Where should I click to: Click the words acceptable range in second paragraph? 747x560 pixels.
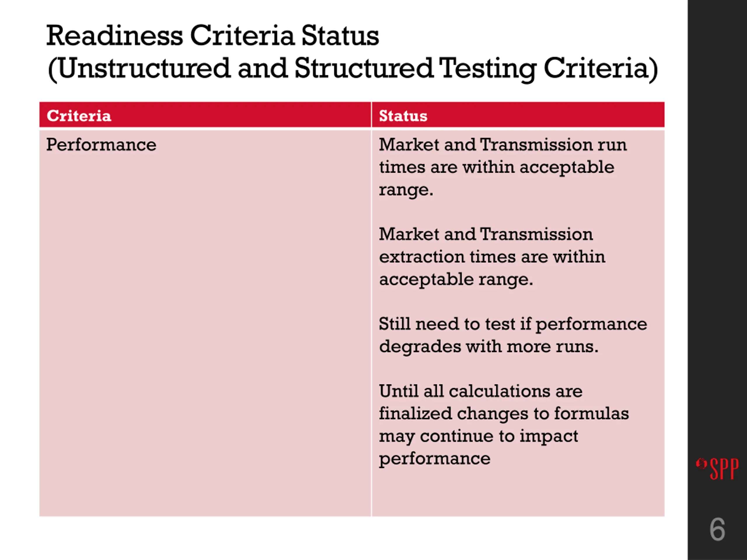click(456, 279)
